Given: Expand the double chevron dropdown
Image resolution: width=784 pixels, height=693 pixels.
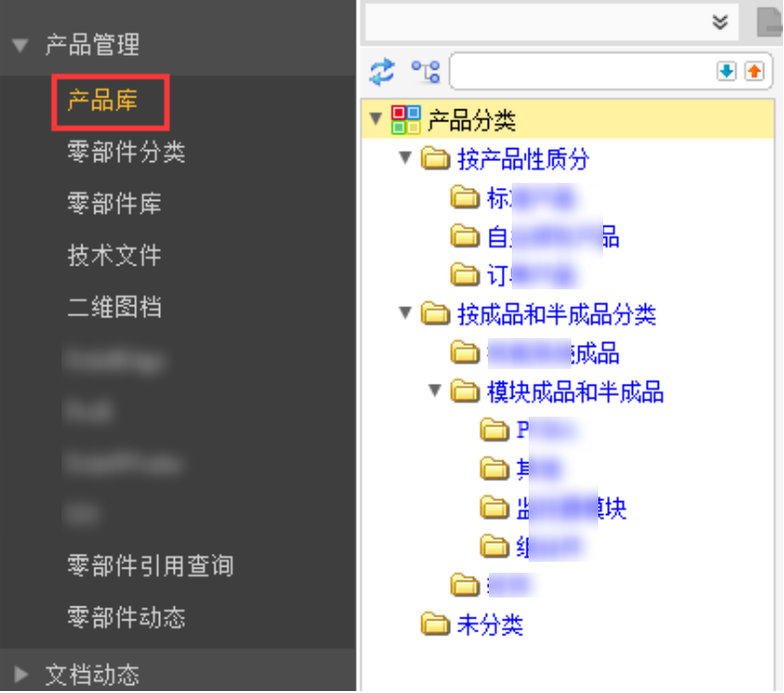Looking at the screenshot, I should point(719,22).
